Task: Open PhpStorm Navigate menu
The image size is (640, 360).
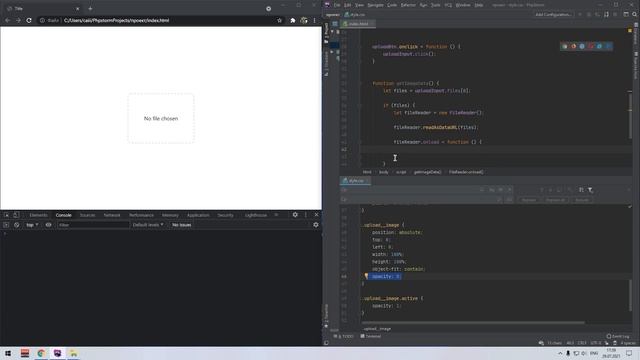Action: click(x=376, y=5)
